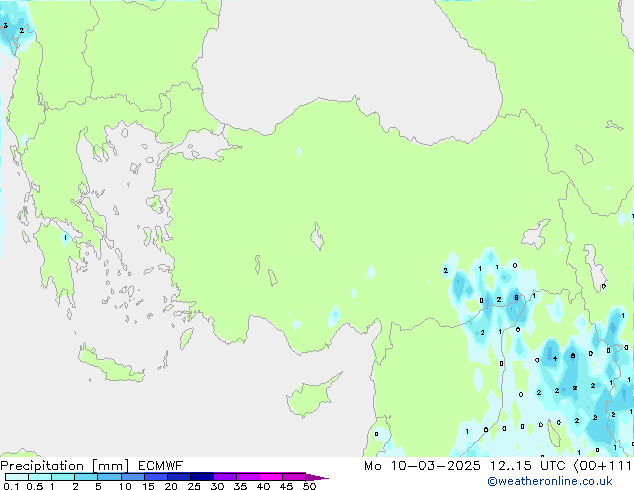
Task: Click the "[mm]" unit label
Action: (x=110, y=466)
